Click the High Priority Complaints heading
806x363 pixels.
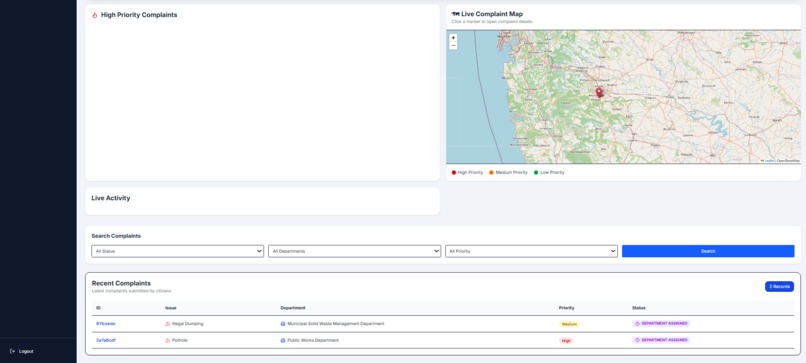click(x=139, y=15)
